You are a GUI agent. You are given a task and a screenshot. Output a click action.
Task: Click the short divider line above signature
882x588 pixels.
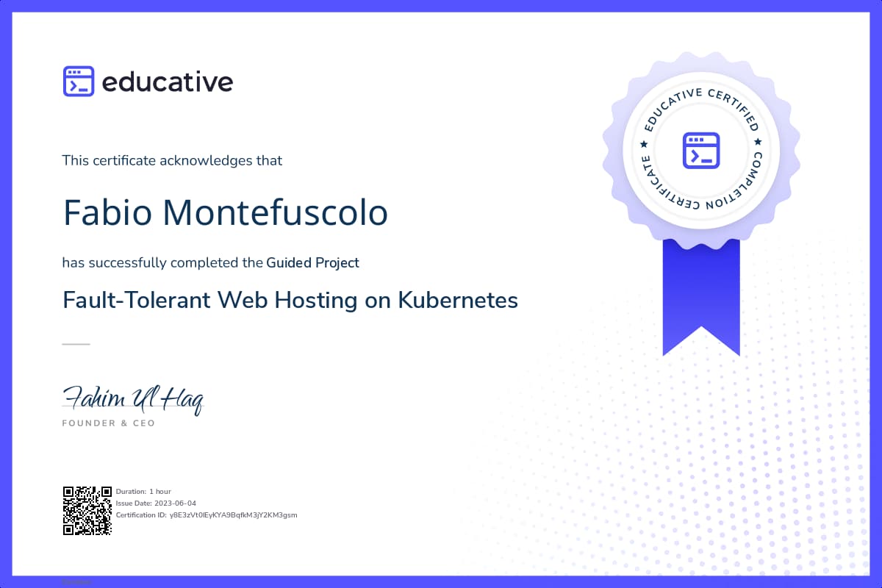pos(76,344)
